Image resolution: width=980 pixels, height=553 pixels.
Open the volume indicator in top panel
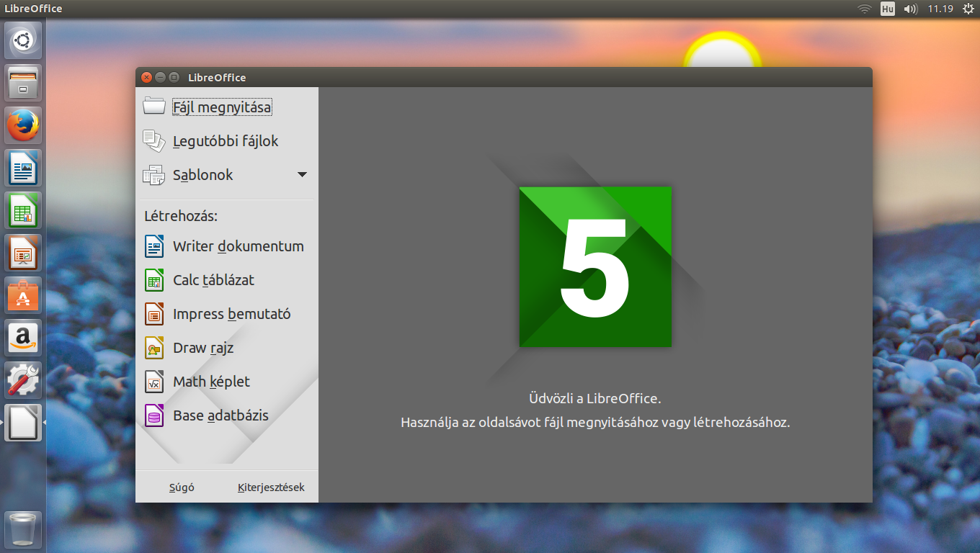click(910, 9)
